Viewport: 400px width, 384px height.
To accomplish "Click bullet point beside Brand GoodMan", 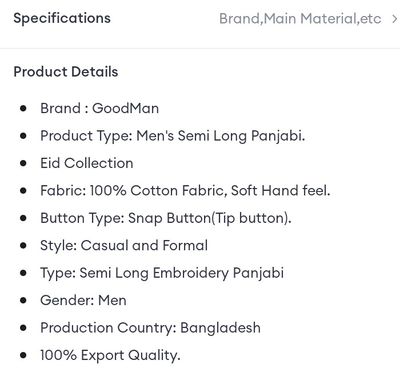I will coord(23,108).
